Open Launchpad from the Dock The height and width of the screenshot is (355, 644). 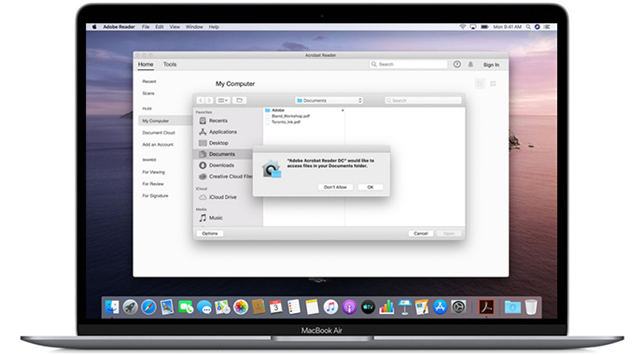pos(130,307)
